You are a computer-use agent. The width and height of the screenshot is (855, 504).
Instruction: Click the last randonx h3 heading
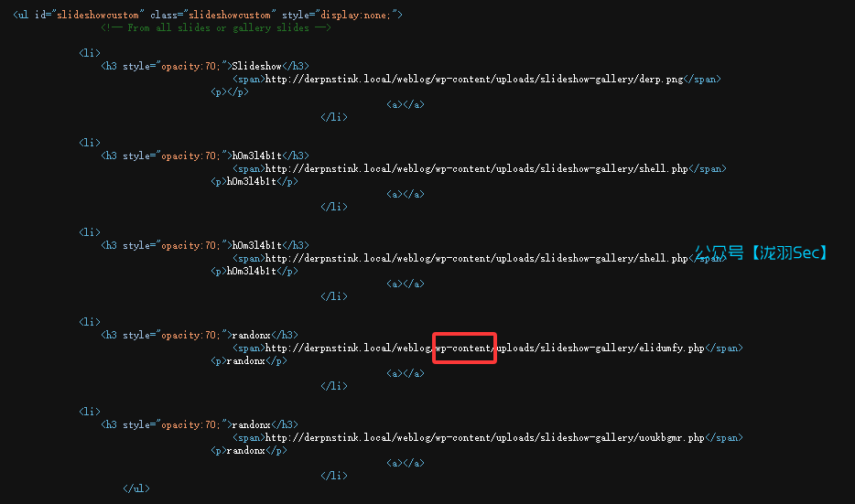coord(254,425)
